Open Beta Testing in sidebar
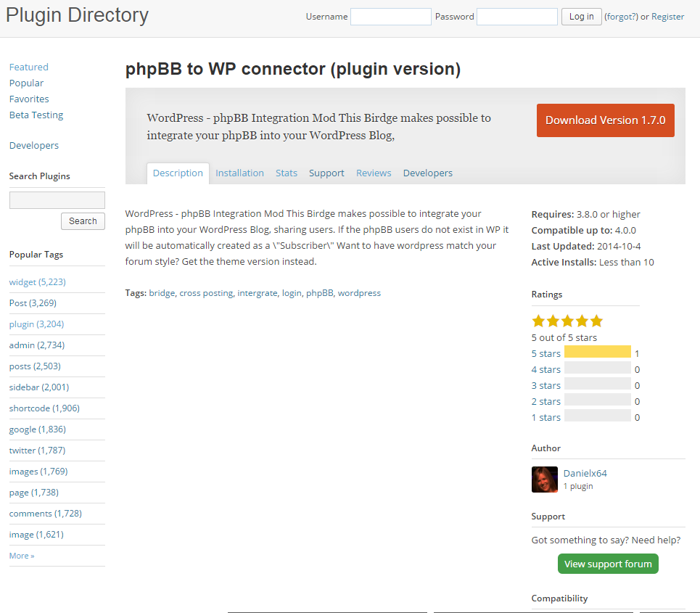This screenshot has width=700, height=613. coord(36,115)
